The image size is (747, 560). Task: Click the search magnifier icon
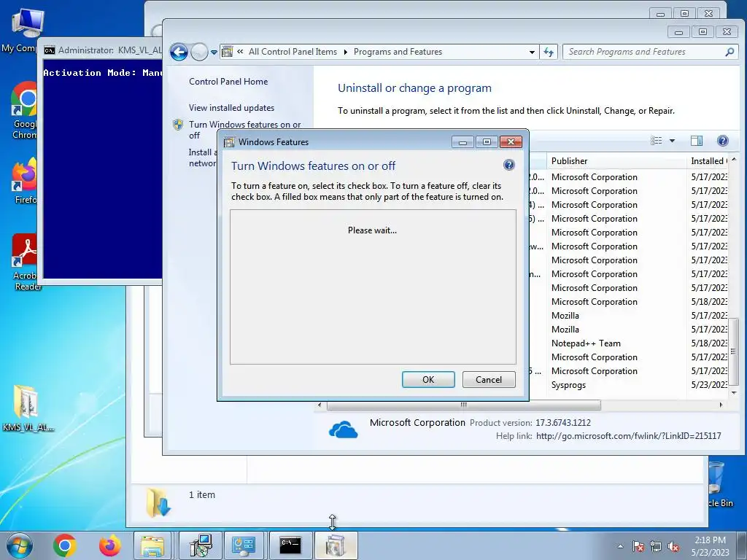tap(729, 52)
